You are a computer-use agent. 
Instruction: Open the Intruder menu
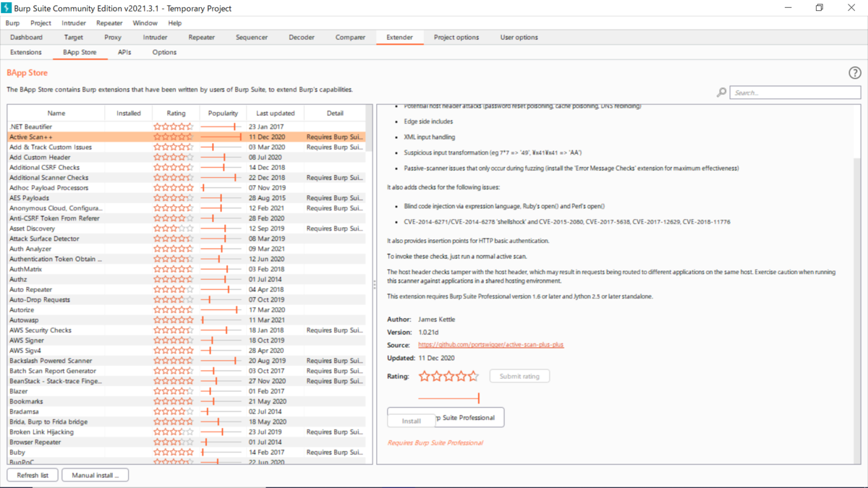74,23
